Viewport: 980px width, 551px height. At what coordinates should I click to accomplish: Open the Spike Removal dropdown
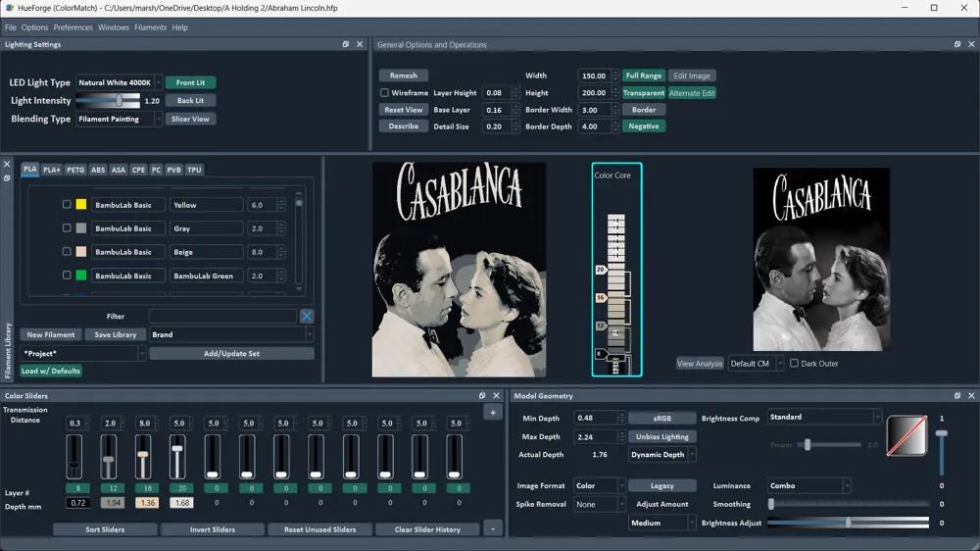pyautogui.click(x=599, y=504)
